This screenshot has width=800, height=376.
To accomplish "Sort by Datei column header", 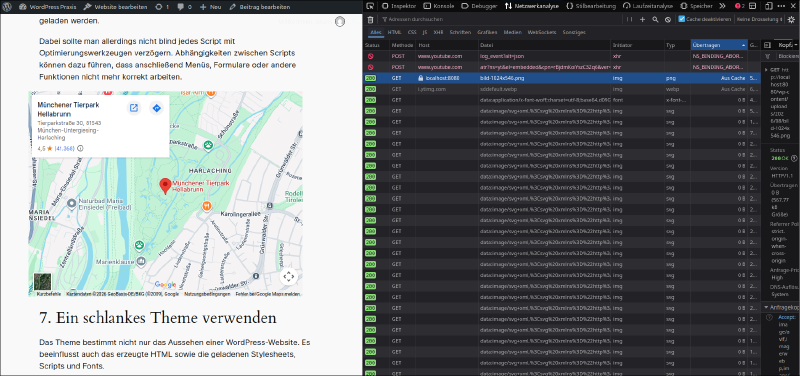I will 544,45.
